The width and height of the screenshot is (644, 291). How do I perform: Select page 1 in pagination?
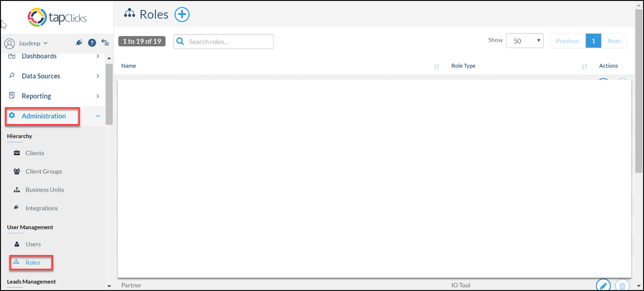pyautogui.click(x=593, y=41)
